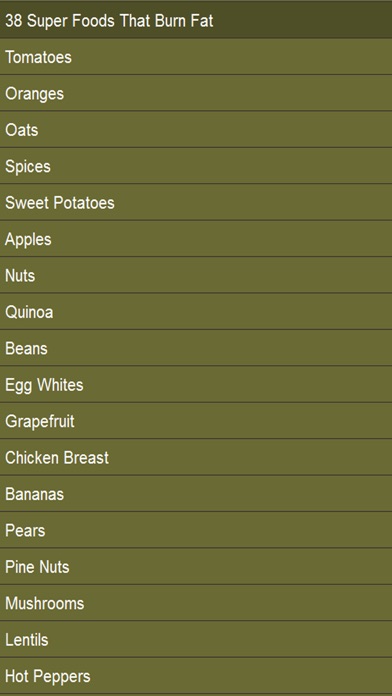Select Apples from the list
This screenshot has height=696, width=392.
(196, 239)
